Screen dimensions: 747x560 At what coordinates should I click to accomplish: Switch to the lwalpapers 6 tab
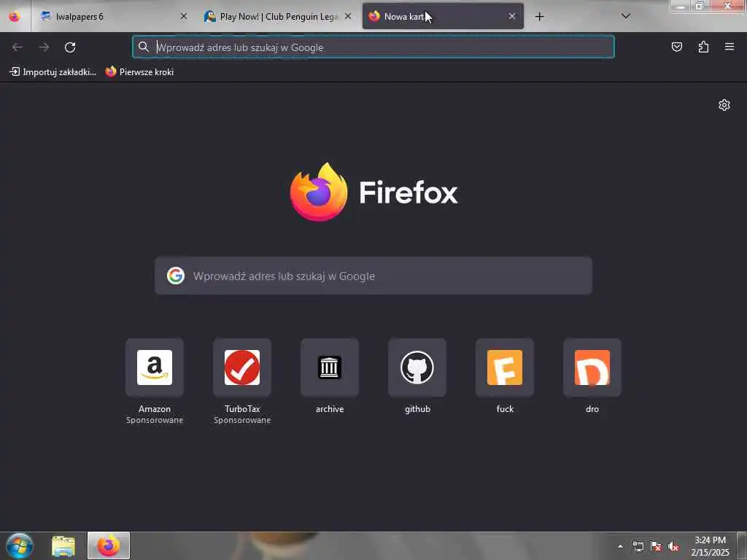(x=113, y=17)
